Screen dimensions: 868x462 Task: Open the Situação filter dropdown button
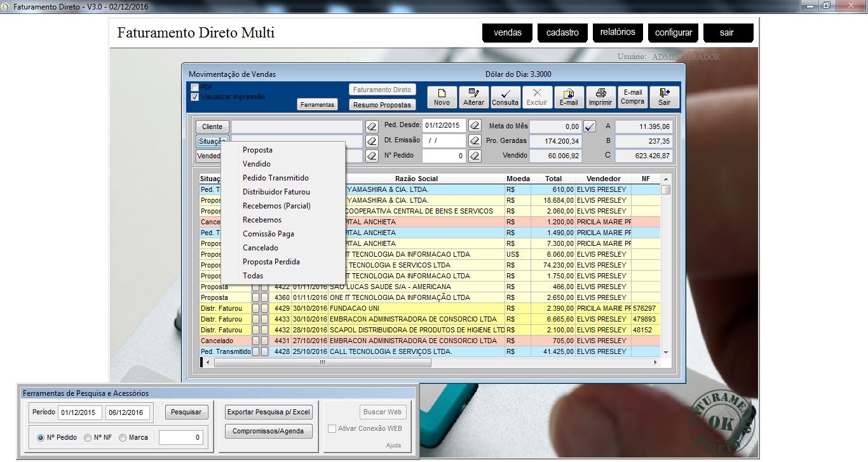pyautogui.click(x=212, y=141)
